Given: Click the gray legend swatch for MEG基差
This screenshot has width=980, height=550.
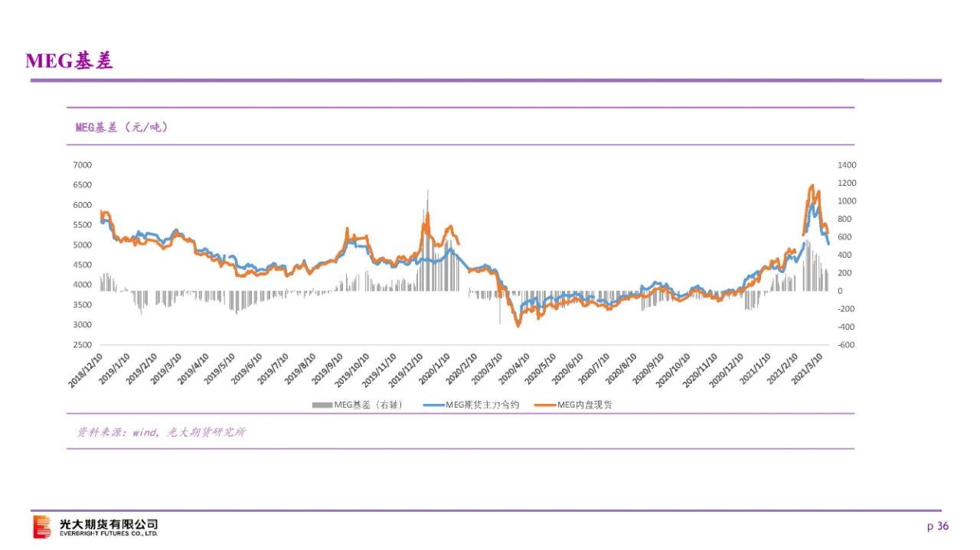Looking at the screenshot, I should pos(322,405).
